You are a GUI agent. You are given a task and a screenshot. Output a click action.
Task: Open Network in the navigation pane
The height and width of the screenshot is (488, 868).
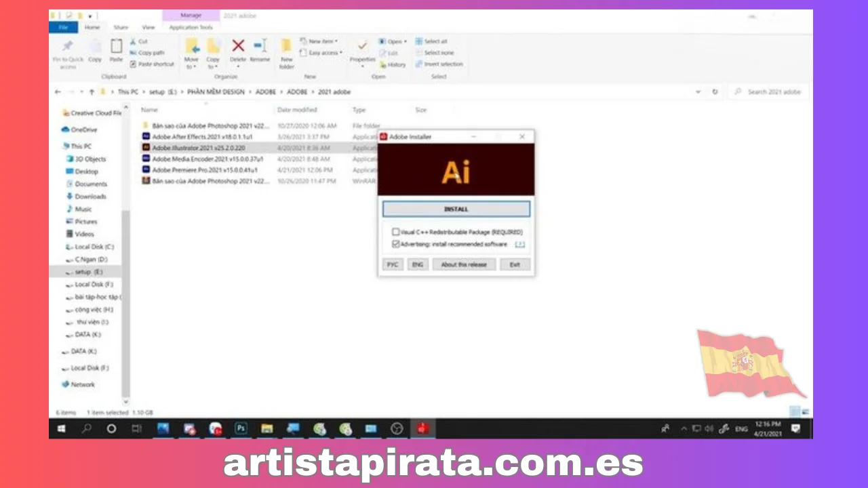(x=78, y=384)
